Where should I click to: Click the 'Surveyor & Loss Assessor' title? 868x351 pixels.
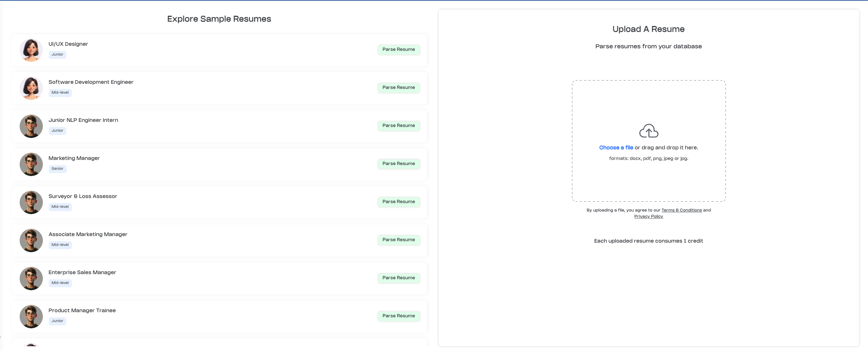[x=83, y=196]
